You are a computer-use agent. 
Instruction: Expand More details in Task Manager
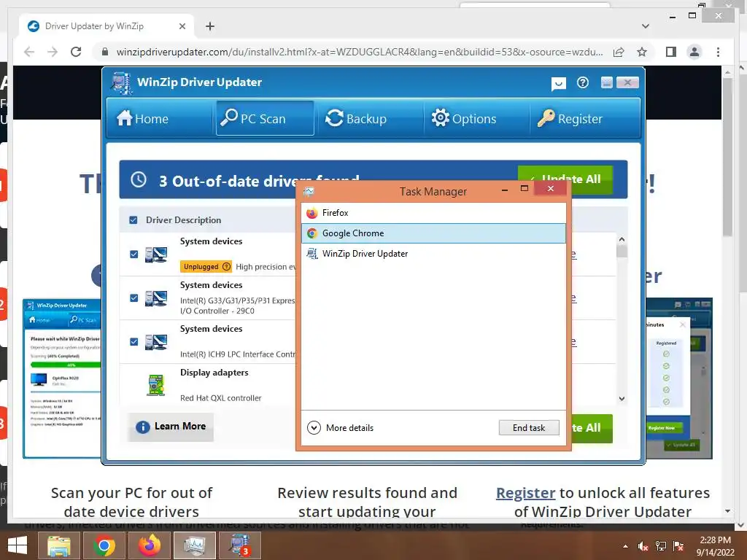pyautogui.click(x=341, y=427)
